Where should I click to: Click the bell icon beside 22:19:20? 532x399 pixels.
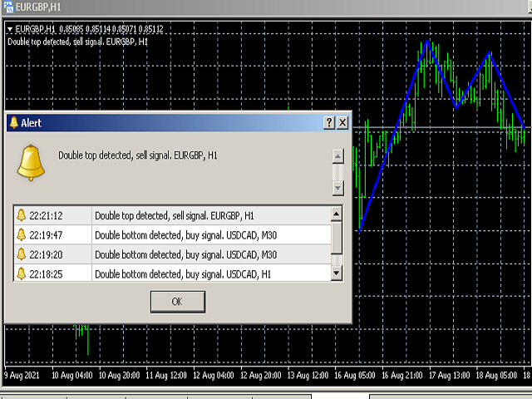tap(22, 254)
